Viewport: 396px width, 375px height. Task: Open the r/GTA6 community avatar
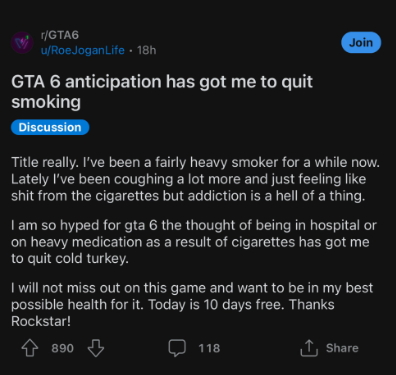pyautogui.click(x=22, y=43)
